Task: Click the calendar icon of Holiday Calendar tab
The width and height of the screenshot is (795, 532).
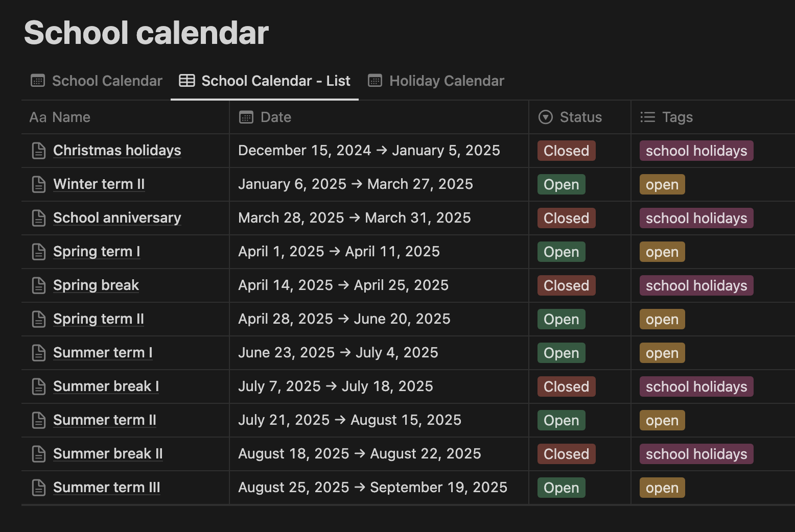Action: point(375,81)
